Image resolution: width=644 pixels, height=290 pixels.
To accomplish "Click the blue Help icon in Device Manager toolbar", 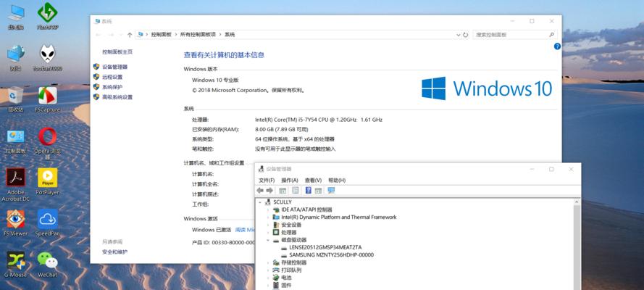I will [x=309, y=191].
